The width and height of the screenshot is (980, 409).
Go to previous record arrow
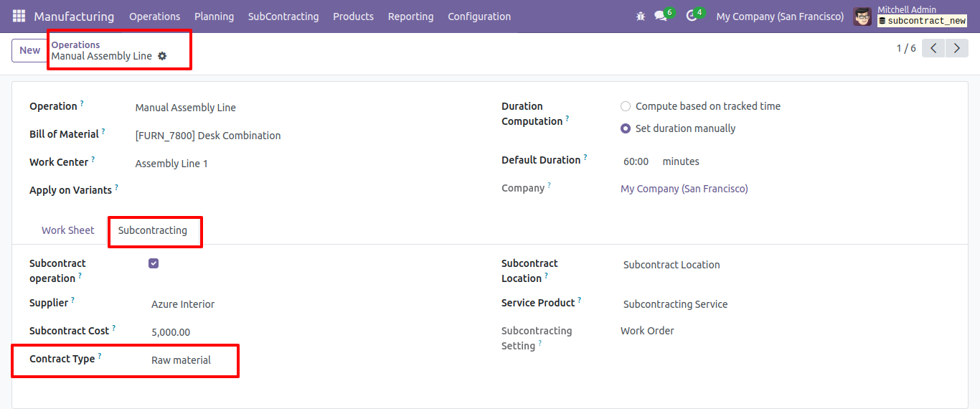933,48
